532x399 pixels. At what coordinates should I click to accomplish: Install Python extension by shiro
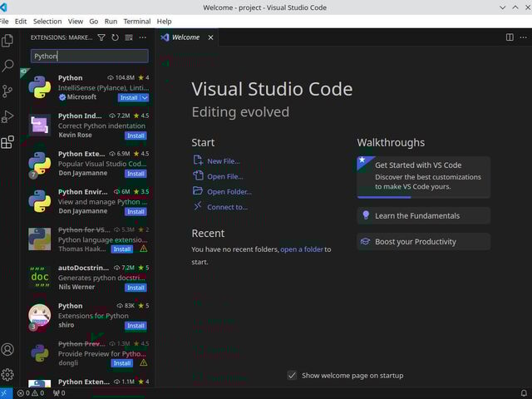click(135, 326)
